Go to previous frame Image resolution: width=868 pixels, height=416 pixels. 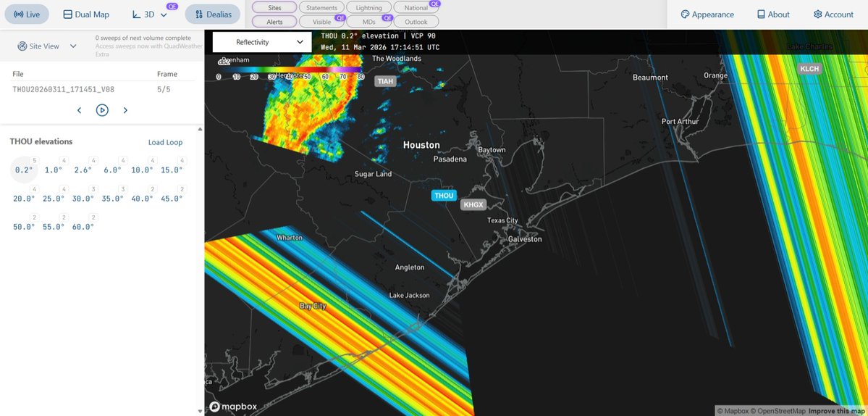click(79, 110)
